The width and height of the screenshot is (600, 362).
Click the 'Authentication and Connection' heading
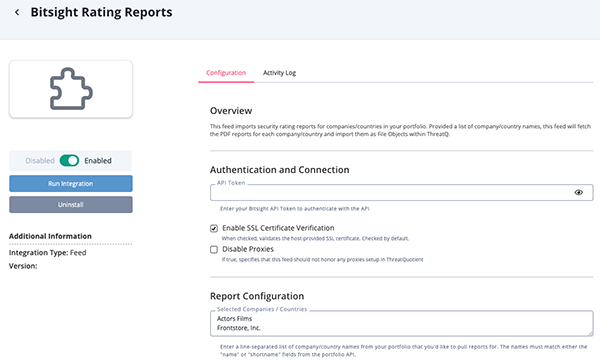click(x=279, y=170)
